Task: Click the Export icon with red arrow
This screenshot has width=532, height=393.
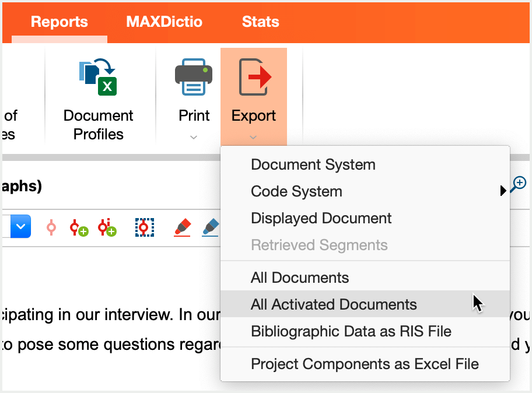Action: [255, 77]
